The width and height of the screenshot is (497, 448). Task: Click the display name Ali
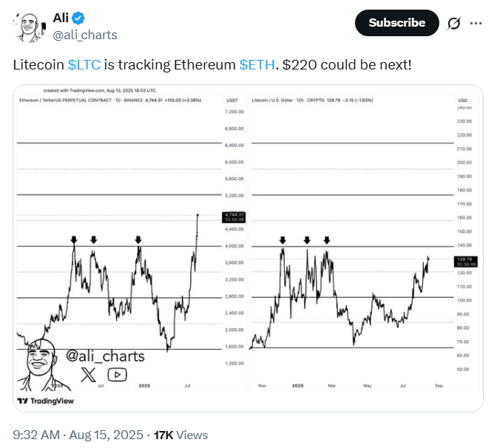[63, 18]
